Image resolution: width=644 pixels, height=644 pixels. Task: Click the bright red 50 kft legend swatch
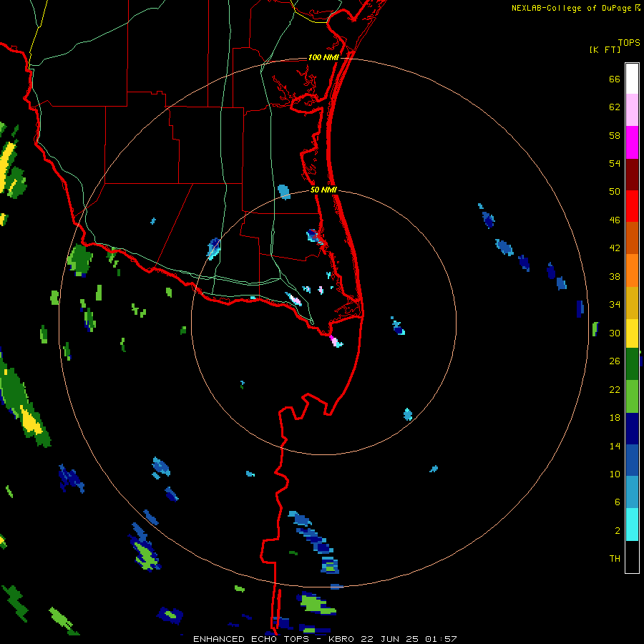tap(632, 206)
